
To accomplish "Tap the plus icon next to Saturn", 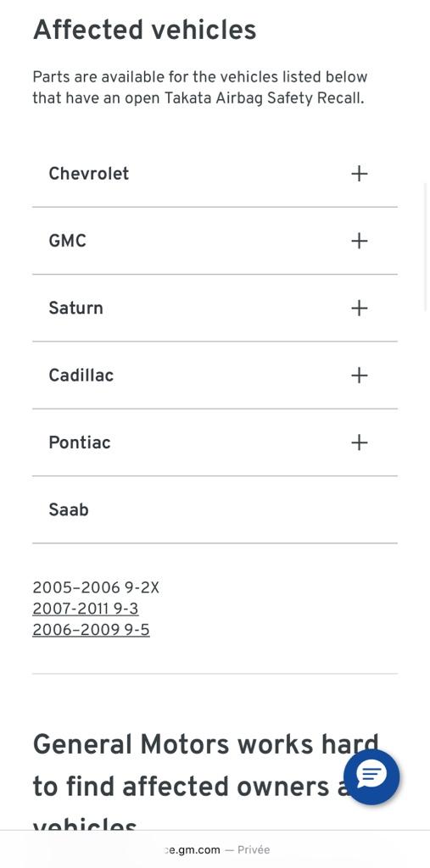I will coord(359,308).
